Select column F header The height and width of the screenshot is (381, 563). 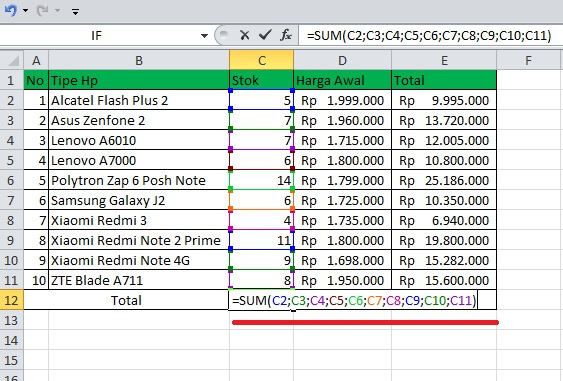pyautogui.click(x=528, y=60)
